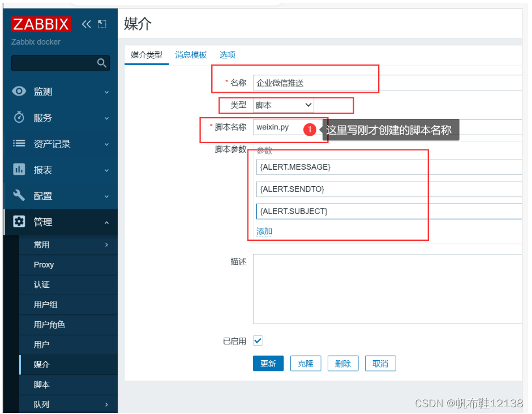Expand the 队列 submenu arrow
Image resolution: width=532 pixels, height=414 pixels.
pyautogui.click(x=106, y=404)
